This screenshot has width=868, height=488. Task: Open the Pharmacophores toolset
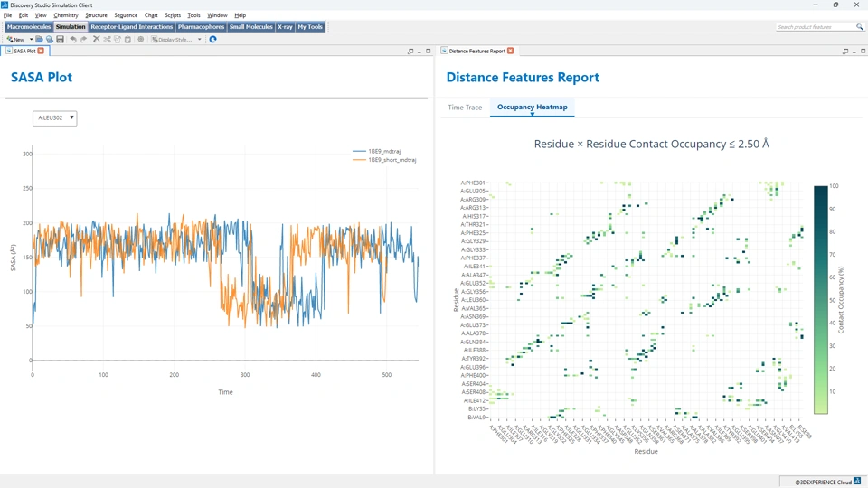(x=201, y=27)
